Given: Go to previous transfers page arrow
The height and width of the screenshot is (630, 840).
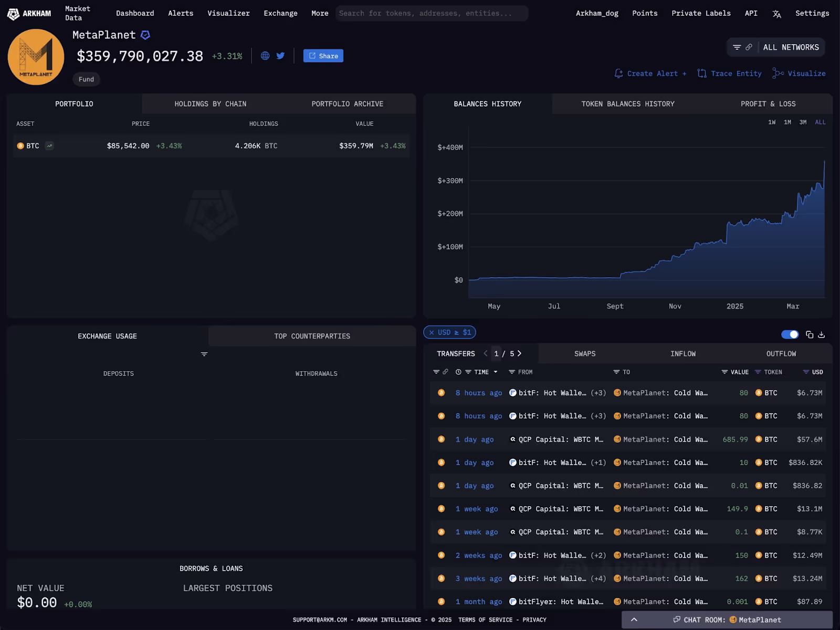Looking at the screenshot, I should pyautogui.click(x=486, y=353).
